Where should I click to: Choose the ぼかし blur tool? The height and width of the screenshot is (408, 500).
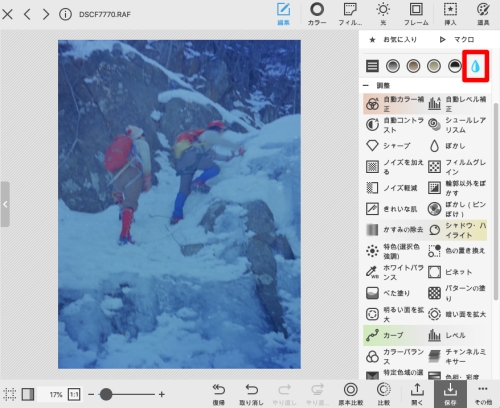coord(457,146)
